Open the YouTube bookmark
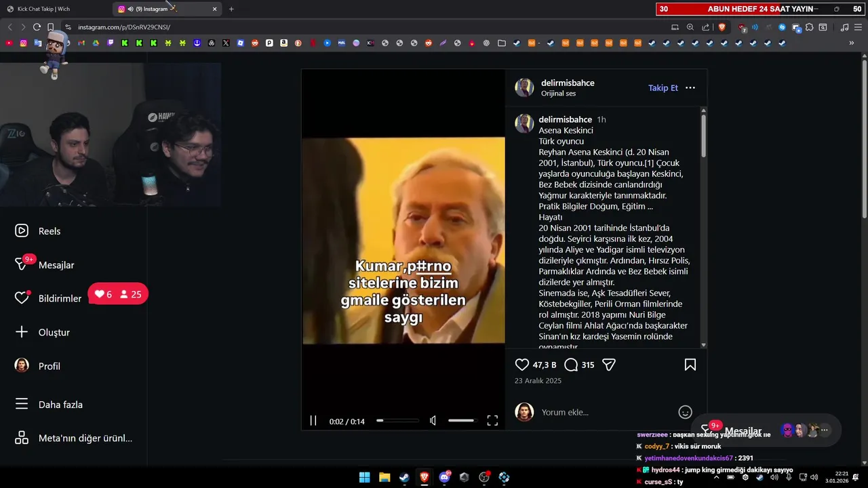Viewport: 868px width, 488px height. pyautogui.click(x=9, y=43)
